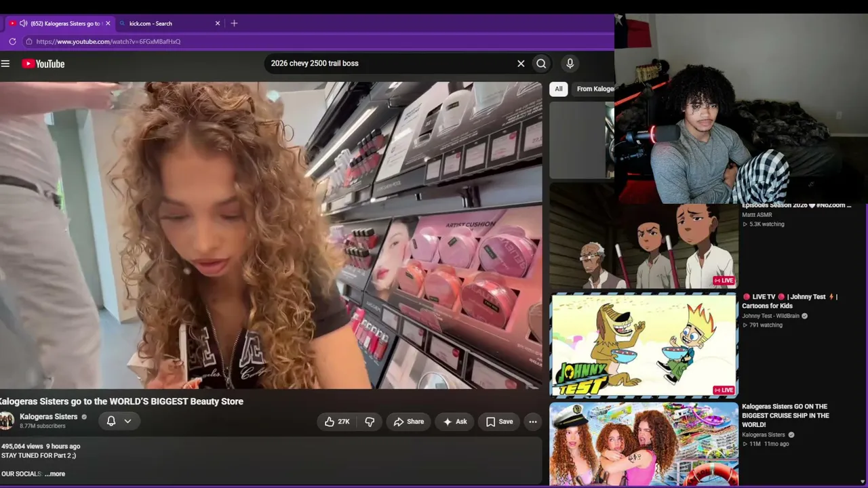868x488 pixels.
Task: Click the main video player to pause
Action: click(x=271, y=236)
